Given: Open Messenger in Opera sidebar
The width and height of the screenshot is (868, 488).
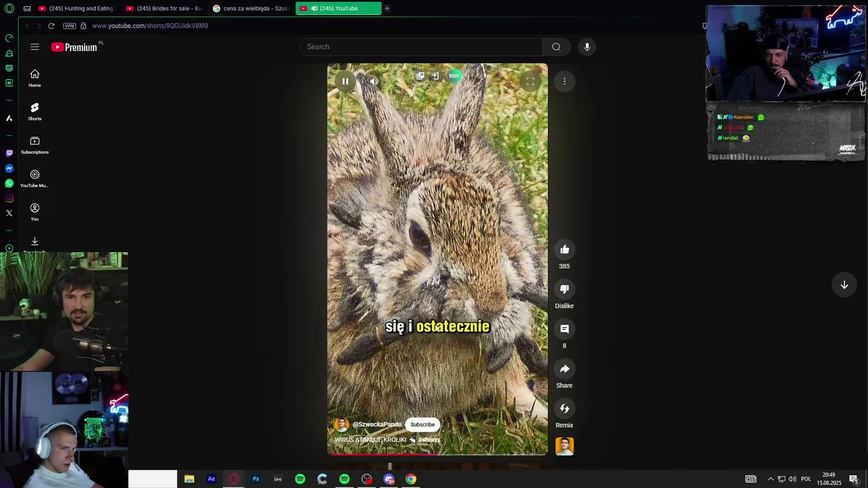Looking at the screenshot, I should [x=9, y=168].
